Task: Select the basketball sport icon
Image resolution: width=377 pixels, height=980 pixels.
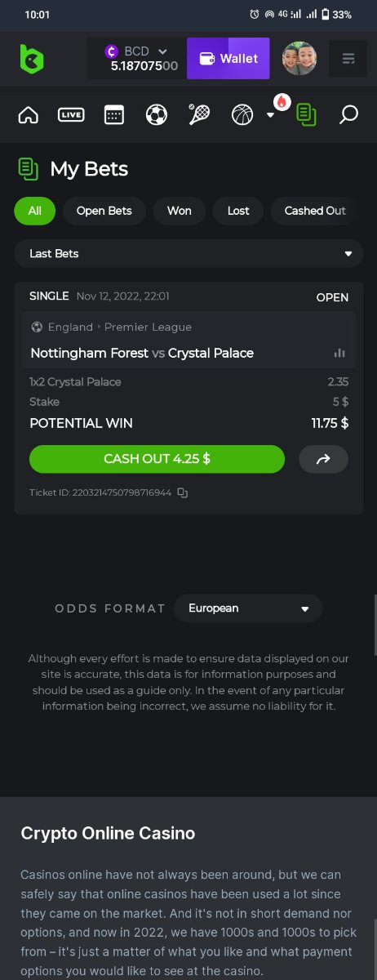Action: point(242,114)
